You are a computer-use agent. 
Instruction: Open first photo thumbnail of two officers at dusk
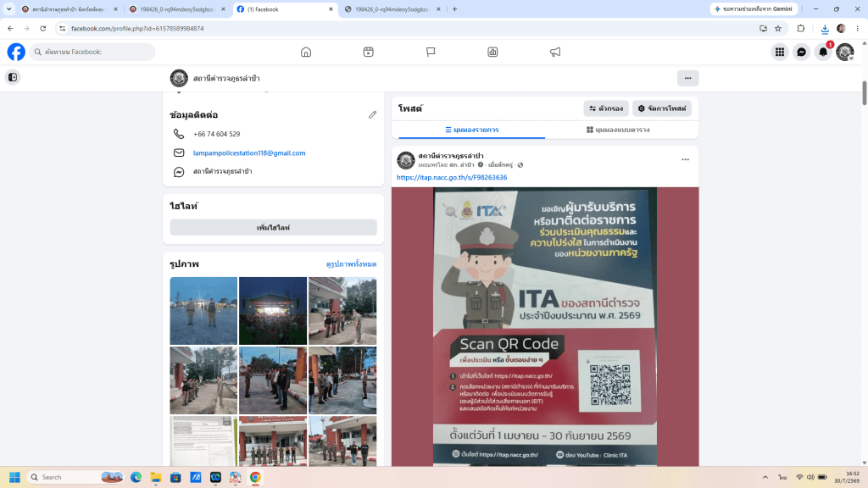[x=203, y=311]
